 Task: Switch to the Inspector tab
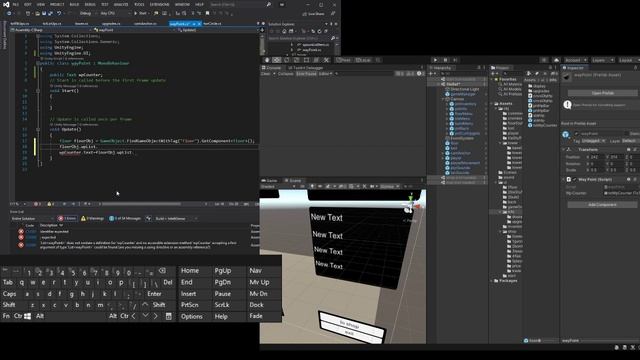[x=573, y=68]
